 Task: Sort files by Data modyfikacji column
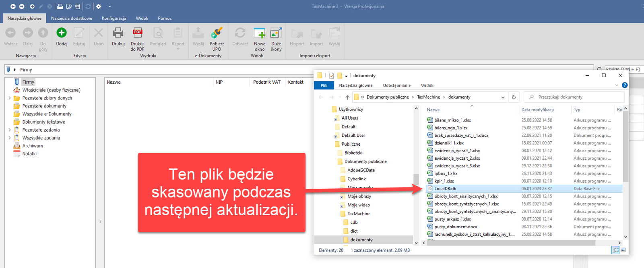click(x=537, y=109)
